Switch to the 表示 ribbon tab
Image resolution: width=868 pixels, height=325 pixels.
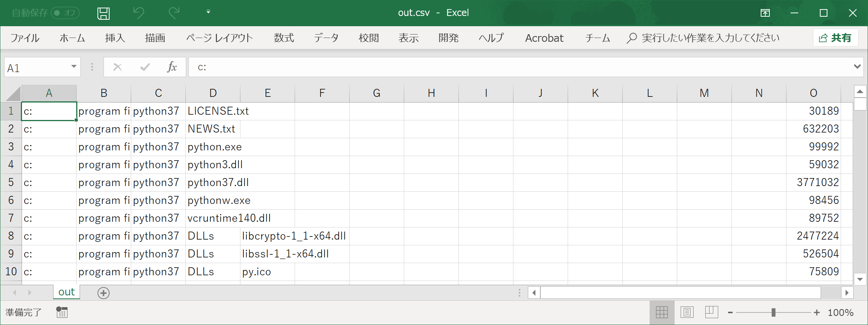(408, 38)
